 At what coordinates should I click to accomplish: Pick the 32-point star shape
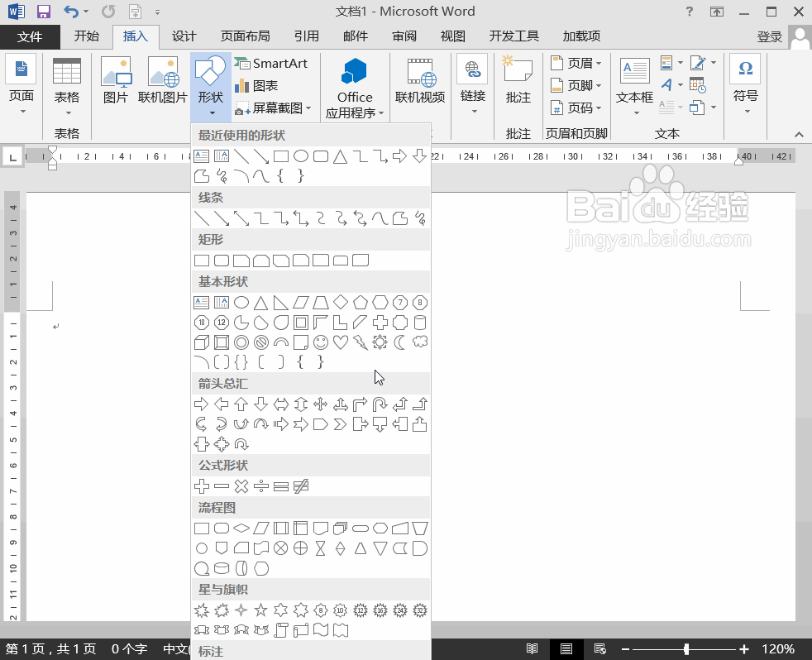420,610
